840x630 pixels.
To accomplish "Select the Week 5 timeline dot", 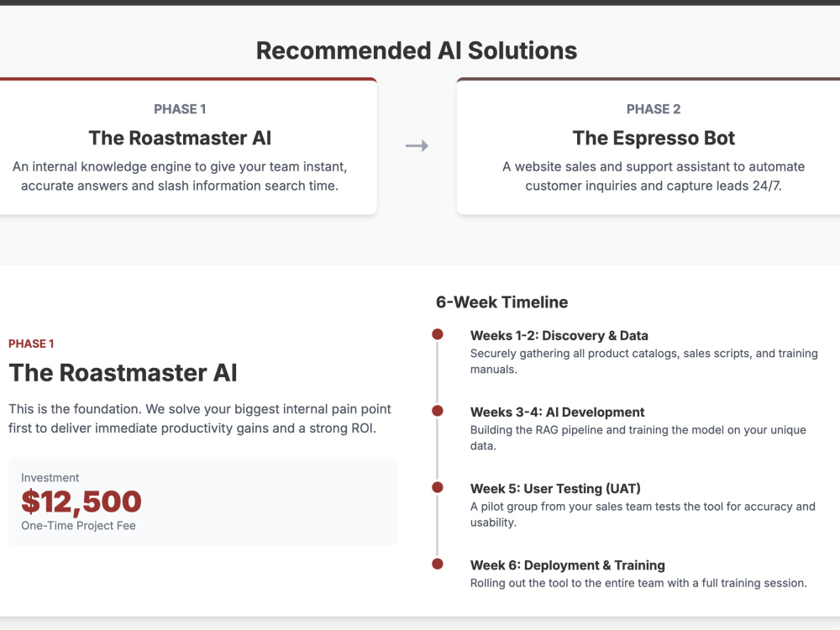I will [x=438, y=487].
